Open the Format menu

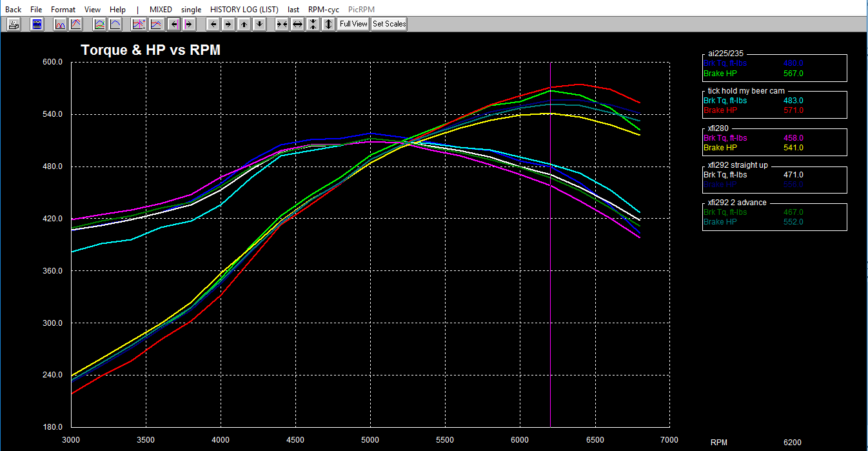(63, 10)
